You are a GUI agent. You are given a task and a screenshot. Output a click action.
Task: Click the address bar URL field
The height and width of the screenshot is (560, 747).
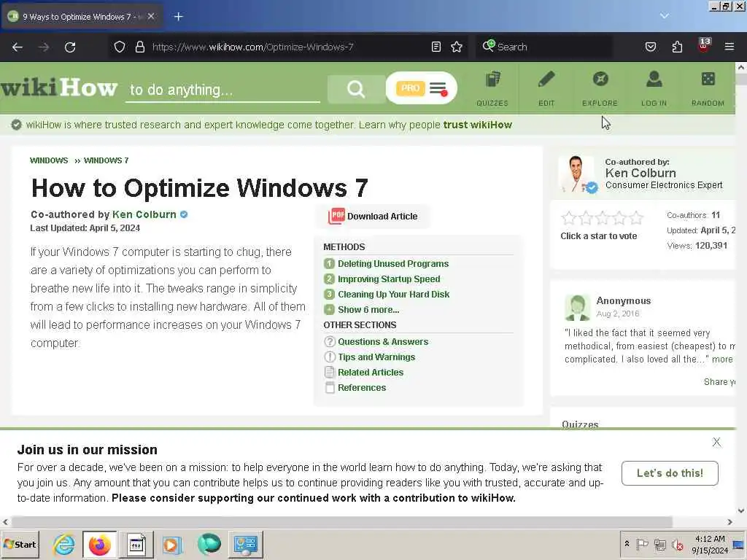coord(287,47)
